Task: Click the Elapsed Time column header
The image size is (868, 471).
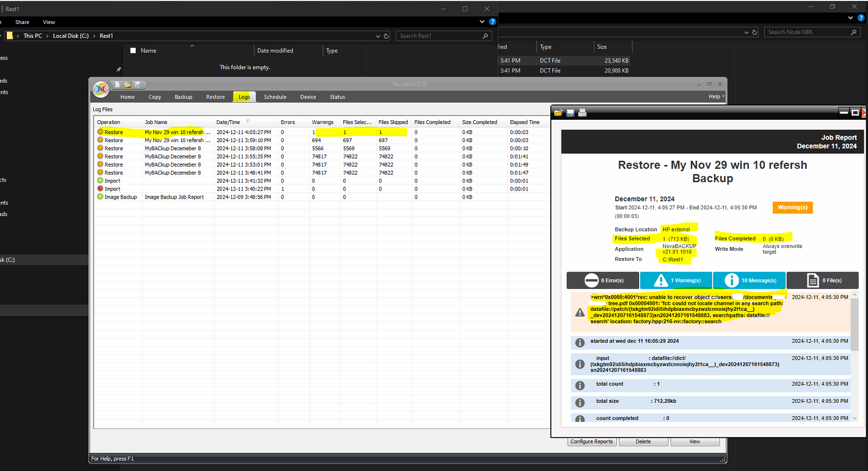Action: pyautogui.click(x=528, y=122)
